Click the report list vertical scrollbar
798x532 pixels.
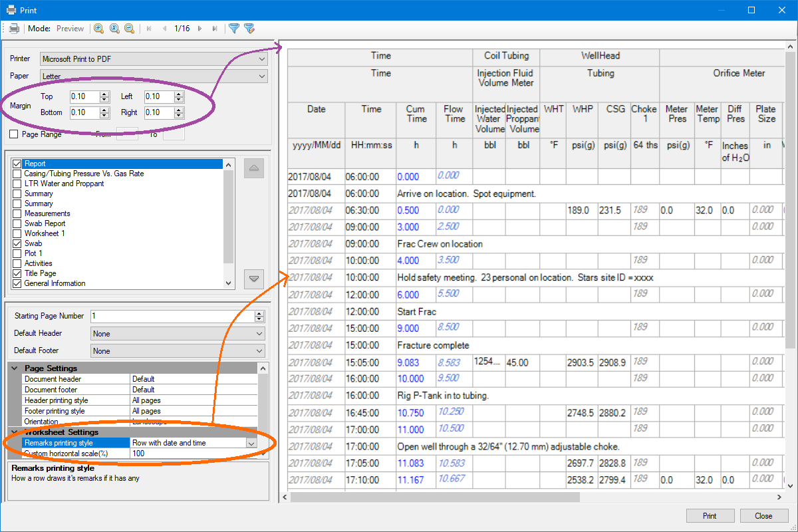pyautogui.click(x=229, y=223)
